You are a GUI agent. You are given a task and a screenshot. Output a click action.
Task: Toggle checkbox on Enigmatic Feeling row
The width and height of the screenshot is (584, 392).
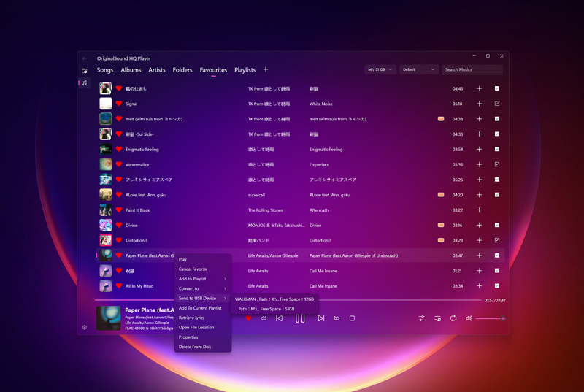tap(497, 149)
